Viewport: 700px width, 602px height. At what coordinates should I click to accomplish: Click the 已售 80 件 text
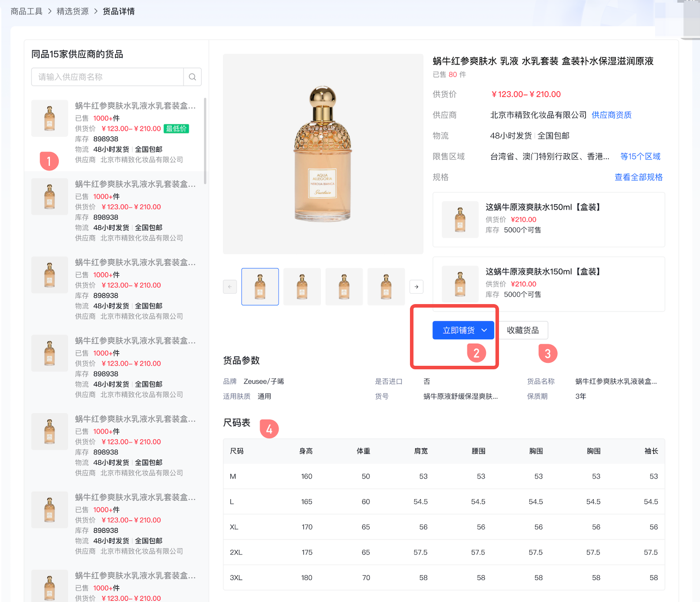(449, 74)
